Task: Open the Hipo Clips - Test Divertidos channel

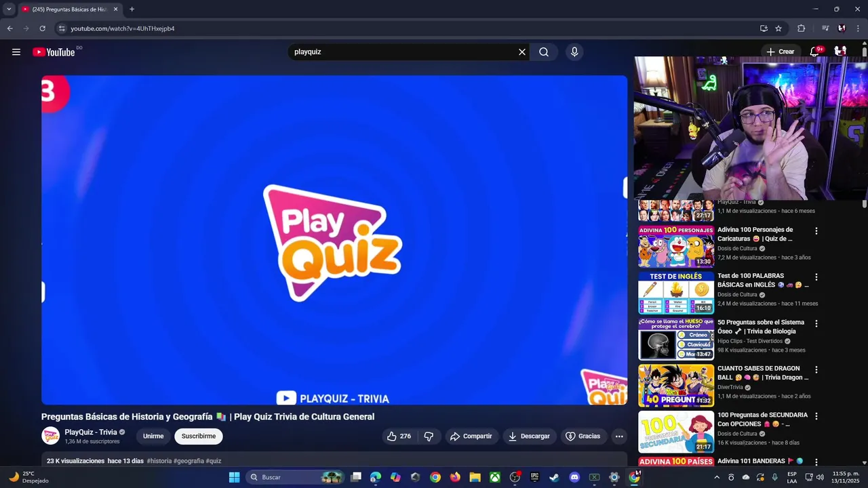Action: coord(750,341)
